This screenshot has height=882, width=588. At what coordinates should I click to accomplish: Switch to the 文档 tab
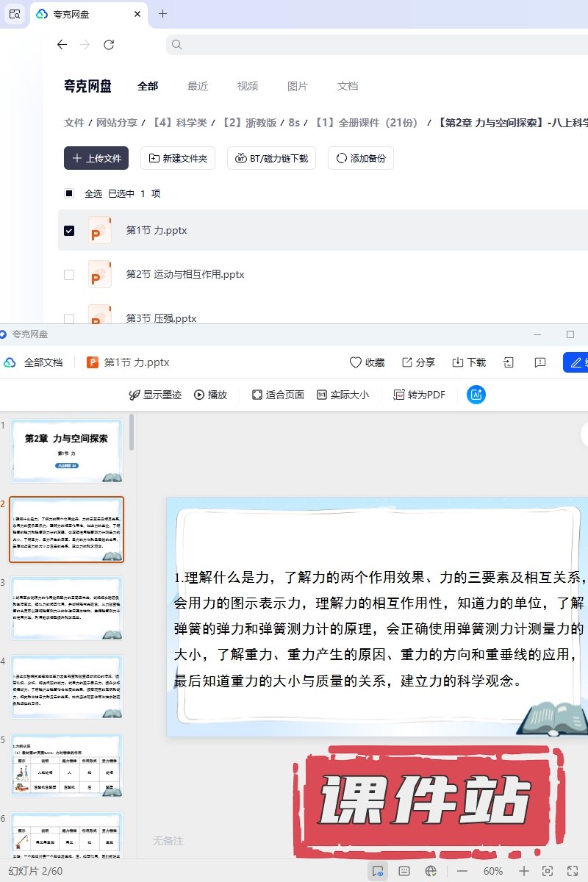pos(348,86)
